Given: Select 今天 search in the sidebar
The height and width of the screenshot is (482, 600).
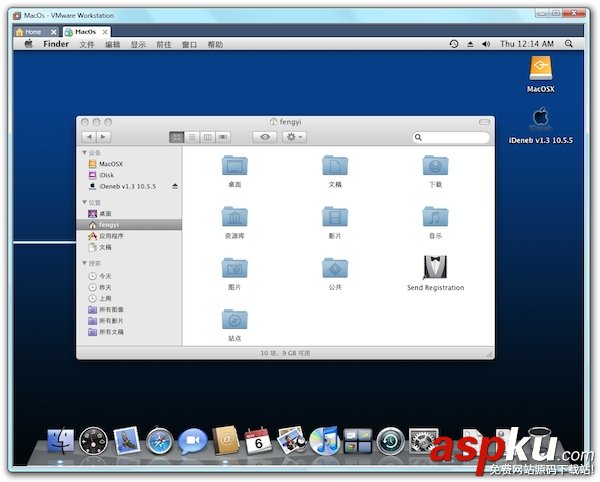Looking at the screenshot, I should (129, 276).
